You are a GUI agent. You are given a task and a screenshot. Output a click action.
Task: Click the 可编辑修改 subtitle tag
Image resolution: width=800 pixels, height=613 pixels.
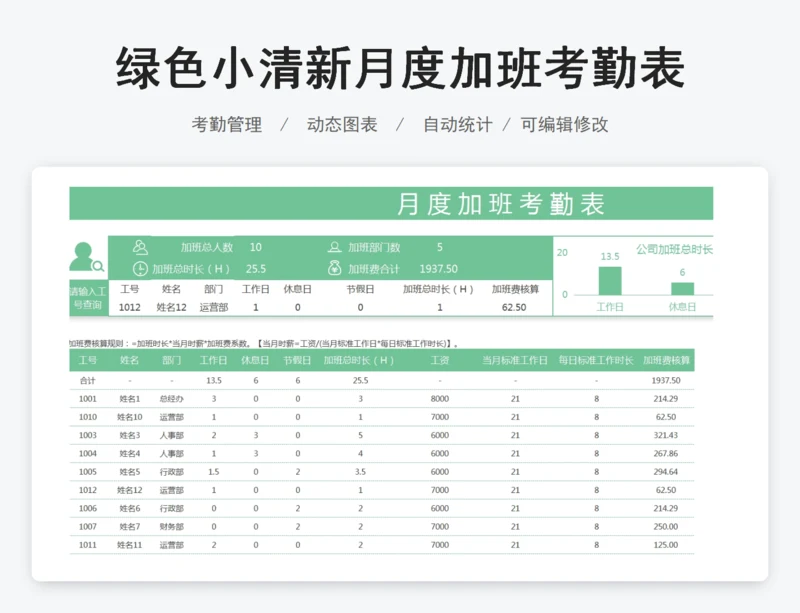[x=564, y=124]
